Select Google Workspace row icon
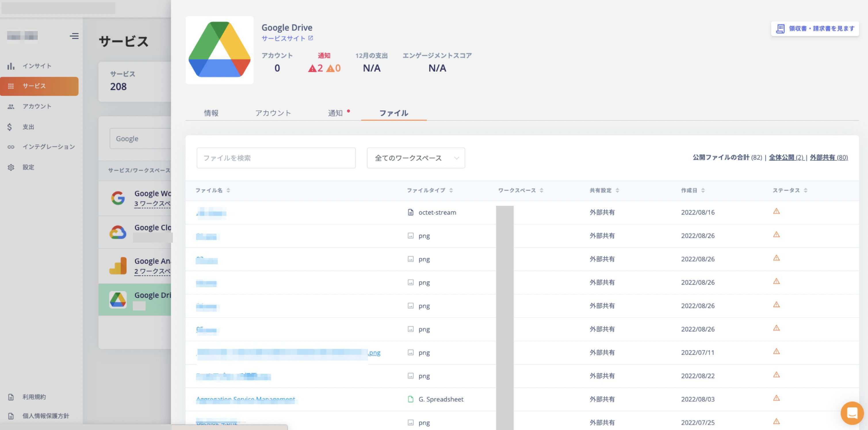 pos(118,198)
